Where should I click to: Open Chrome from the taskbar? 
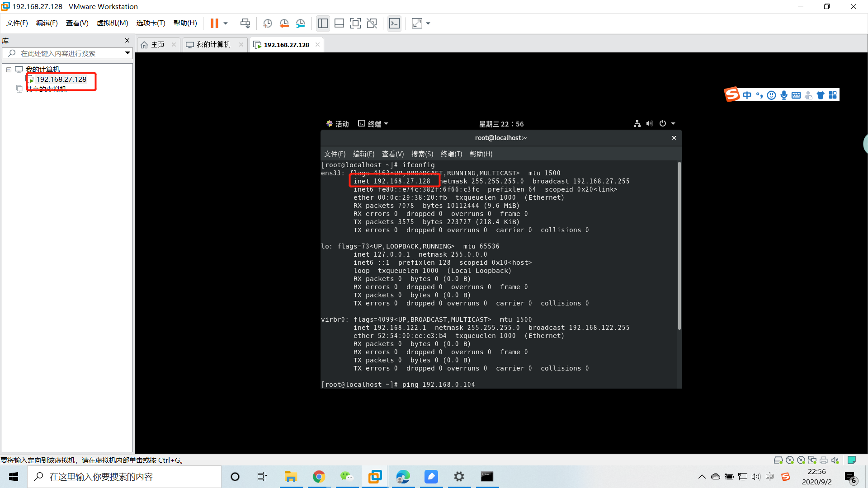coord(319,477)
